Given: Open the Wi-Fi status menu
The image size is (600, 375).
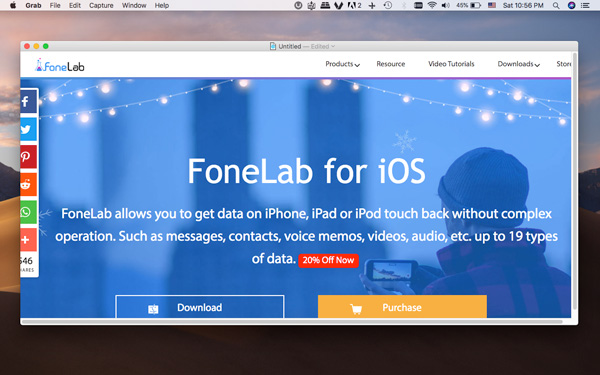Looking at the screenshot, I should (x=432, y=5).
